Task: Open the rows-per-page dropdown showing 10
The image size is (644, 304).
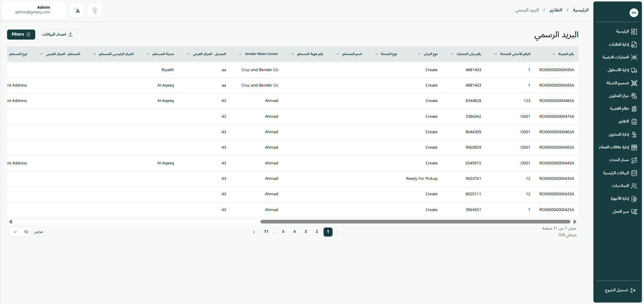Action: coord(20,232)
